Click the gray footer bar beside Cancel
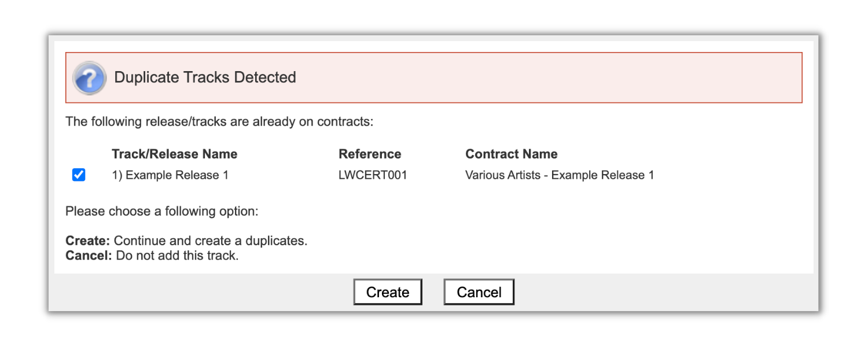868x347 pixels. point(665,292)
